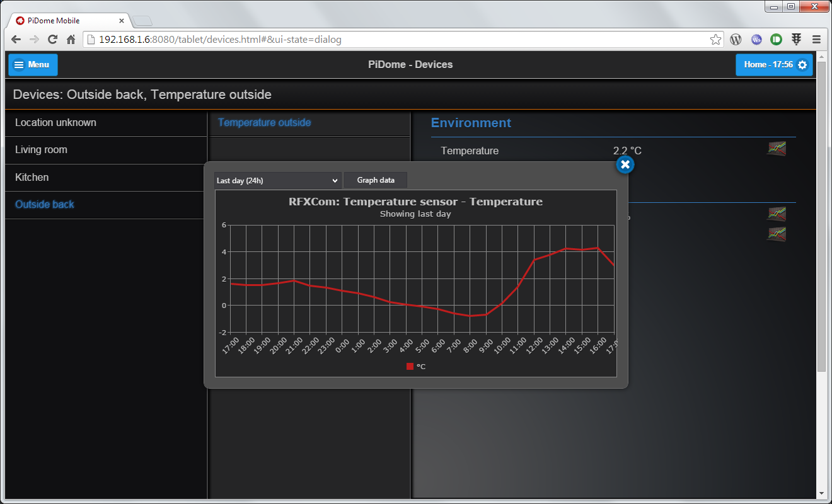
Task: Click the Environment section heading
Action: (x=471, y=123)
